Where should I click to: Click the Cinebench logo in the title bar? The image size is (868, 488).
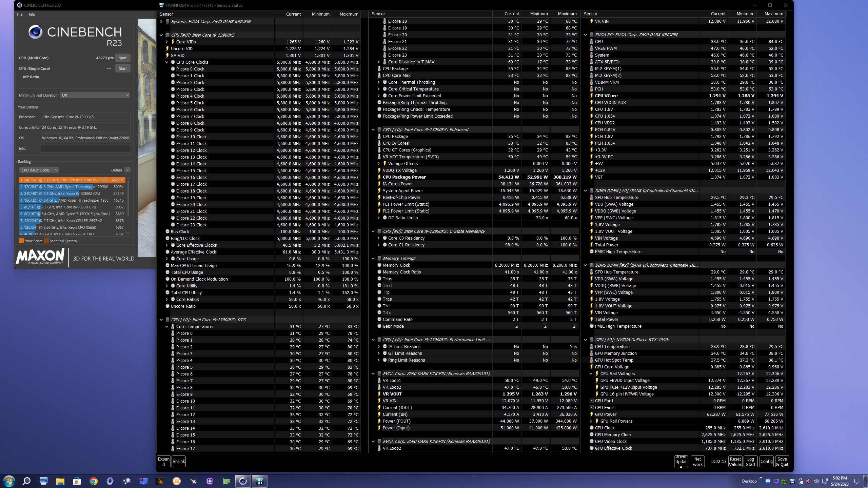coord(19,5)
